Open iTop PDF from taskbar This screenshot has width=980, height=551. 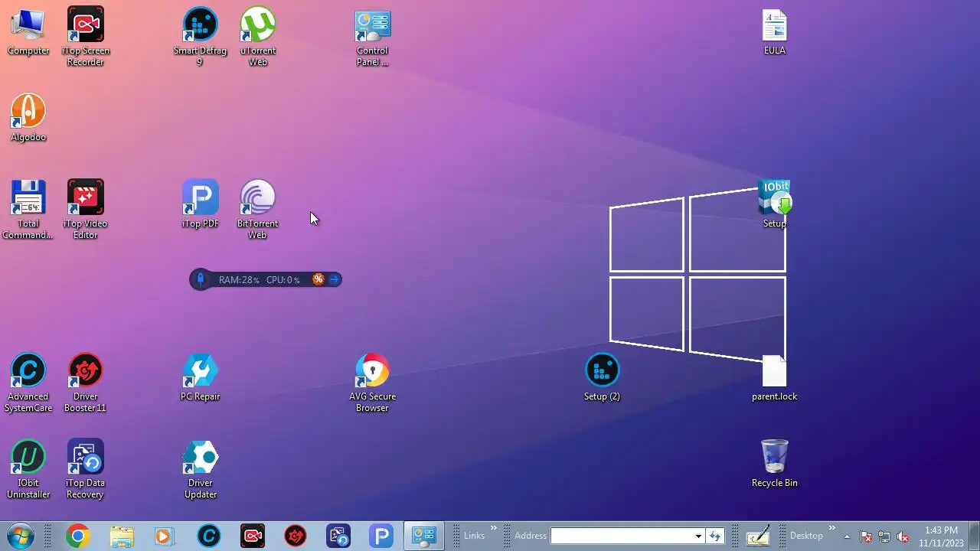coord(381,536)
